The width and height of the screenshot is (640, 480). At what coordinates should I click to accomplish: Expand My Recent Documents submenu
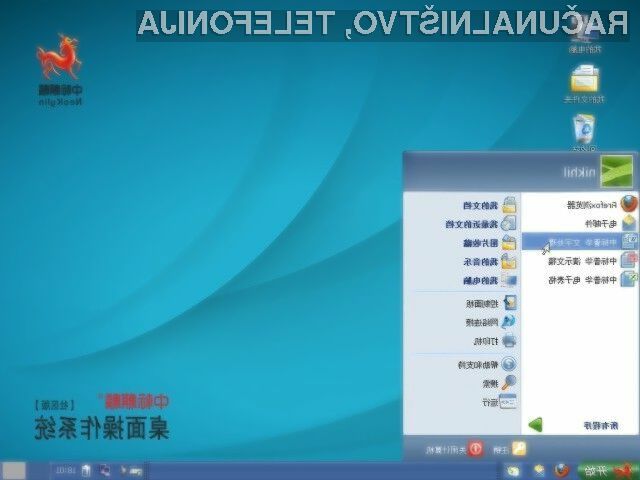point(482,224)
